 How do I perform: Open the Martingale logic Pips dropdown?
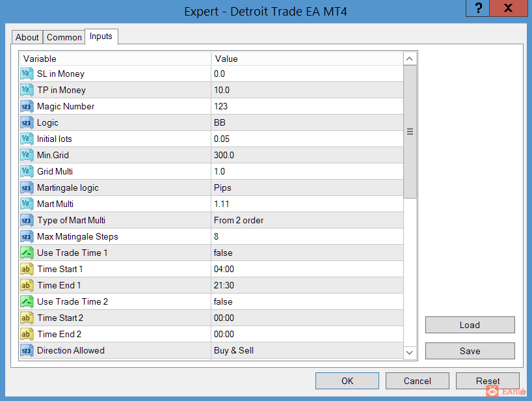tap(308, 187)
